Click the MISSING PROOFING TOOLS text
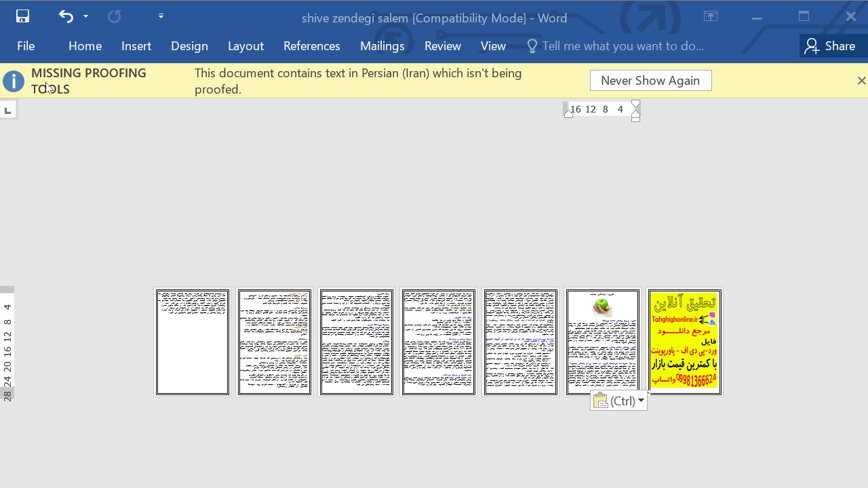The width and height of the screenshot is (868, 488). click(x=88, y=81)
